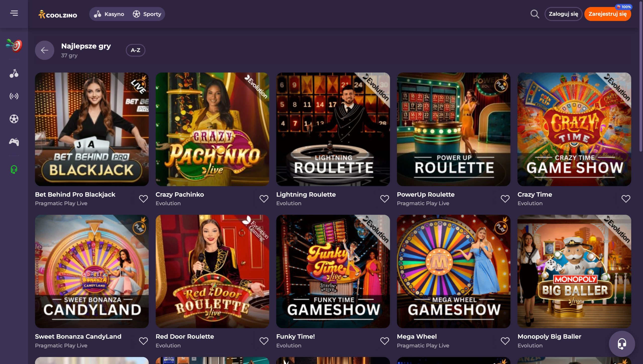Open the hamburger menu icon

tap(14, 14)
